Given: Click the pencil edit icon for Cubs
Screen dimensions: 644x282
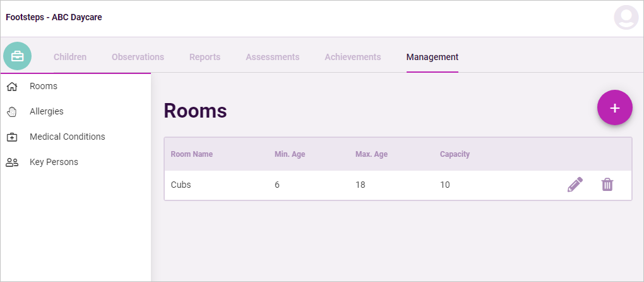Looking at the screenshot, I should tap(575, 185).
